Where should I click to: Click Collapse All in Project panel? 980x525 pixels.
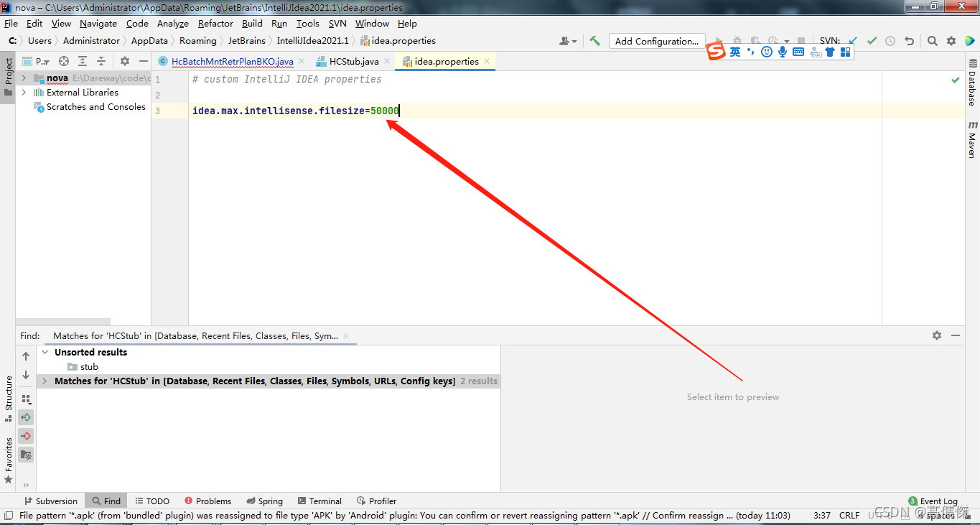point(101,61)
